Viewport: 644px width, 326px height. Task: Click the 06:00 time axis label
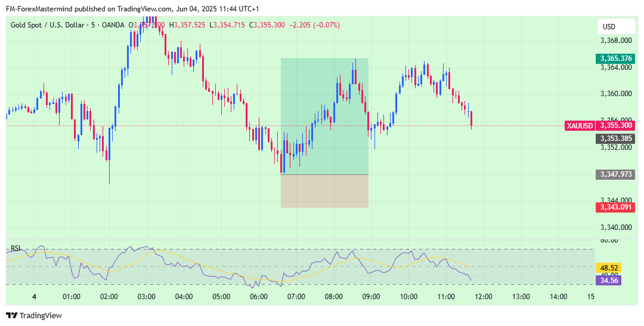259,296
